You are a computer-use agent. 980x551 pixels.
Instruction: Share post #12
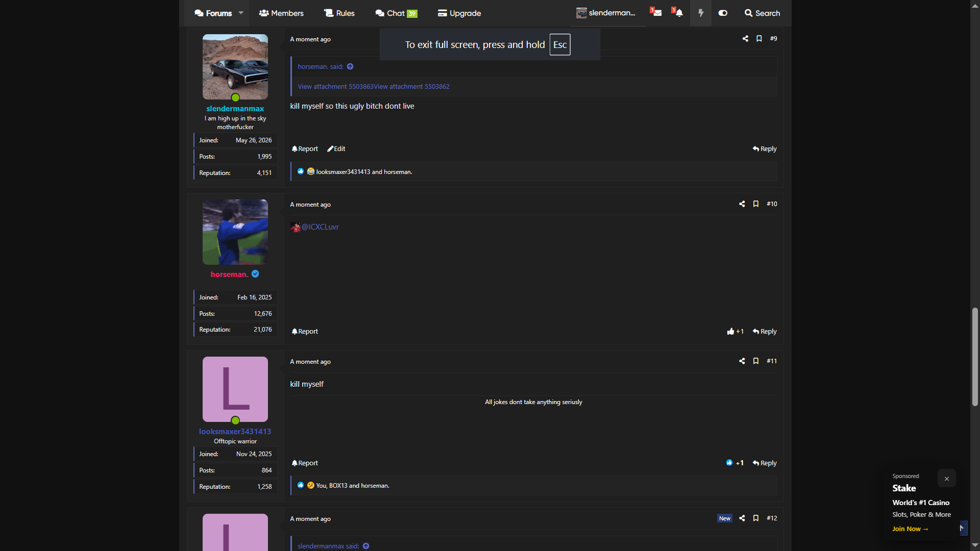click(x=742, y=518)
